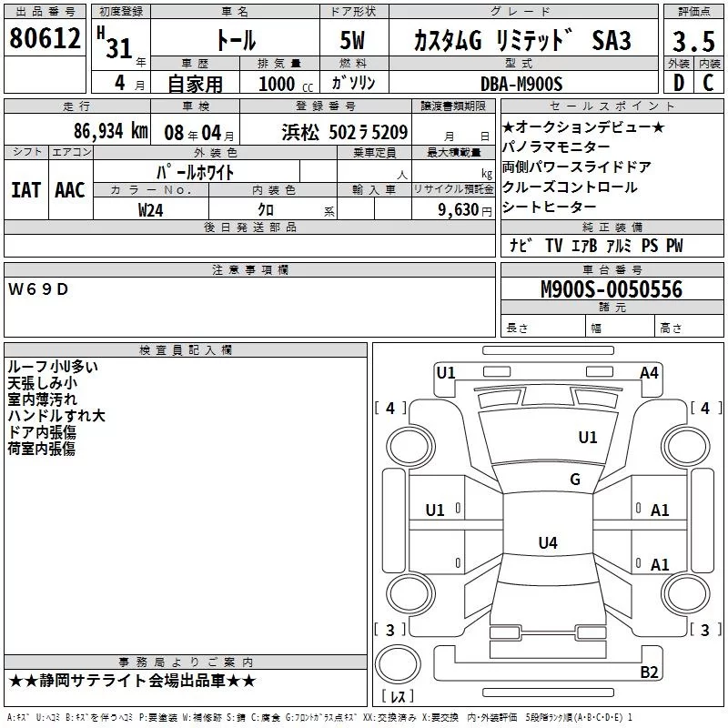
Task: Select the mileage 86,934 km
Action: tap(110, 131)
